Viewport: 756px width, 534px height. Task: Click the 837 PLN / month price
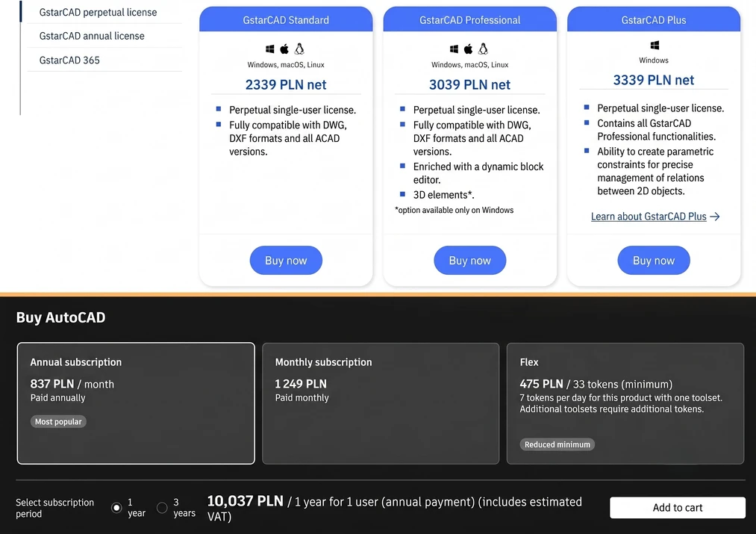72,384
